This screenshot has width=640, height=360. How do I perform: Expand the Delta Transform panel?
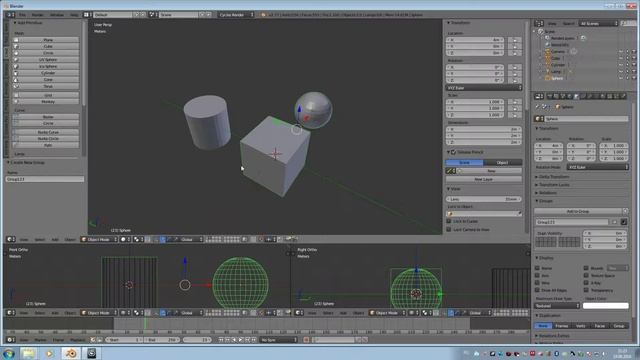pyautogui.click(x=554, y=177)
